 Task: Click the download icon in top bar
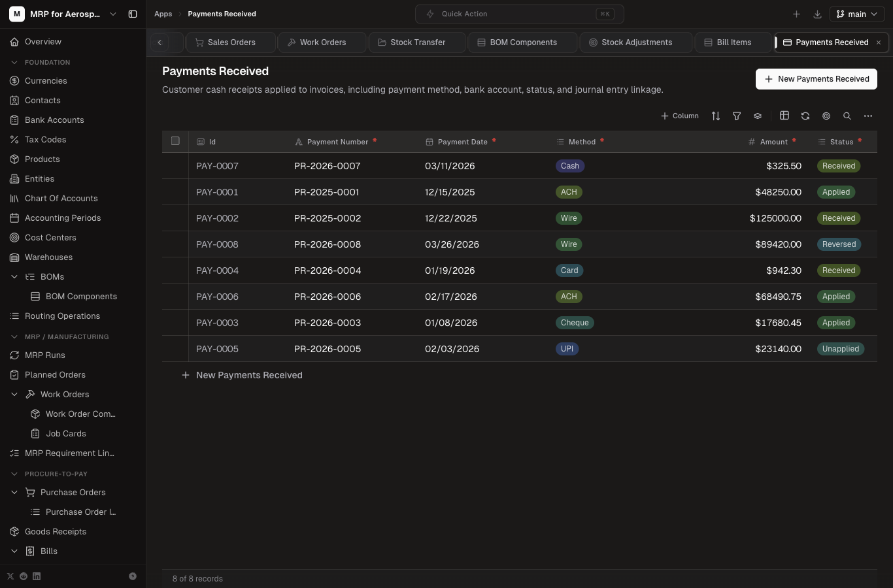pos(817,14)
